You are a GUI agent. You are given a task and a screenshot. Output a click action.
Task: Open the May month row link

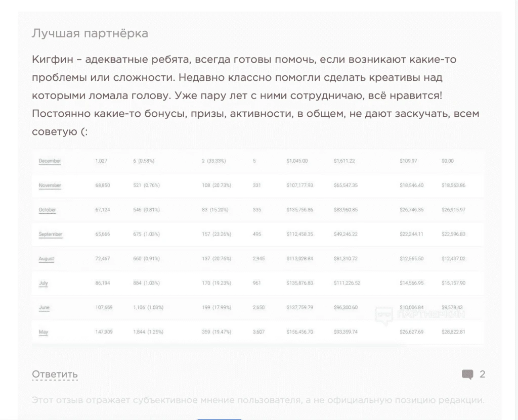pyautogui.click(x=44, y=332)
